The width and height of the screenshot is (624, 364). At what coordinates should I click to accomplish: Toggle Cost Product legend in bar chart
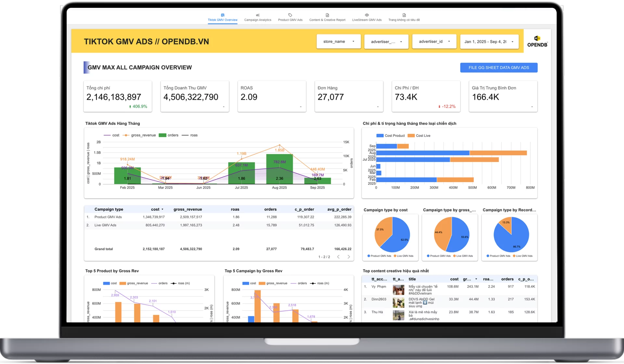tap(390, 136)
